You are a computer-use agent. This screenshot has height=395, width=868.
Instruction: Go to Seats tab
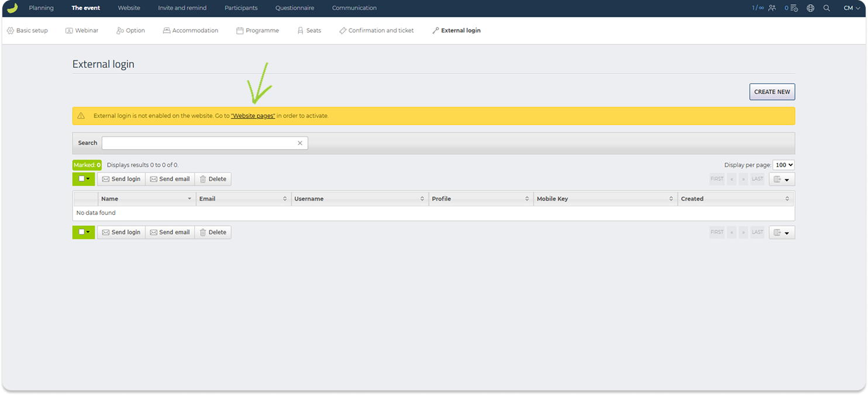pos(309,30)
